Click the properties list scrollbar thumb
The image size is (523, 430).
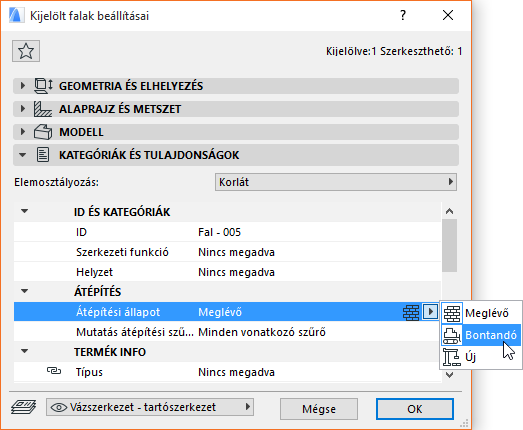point(449,246)
